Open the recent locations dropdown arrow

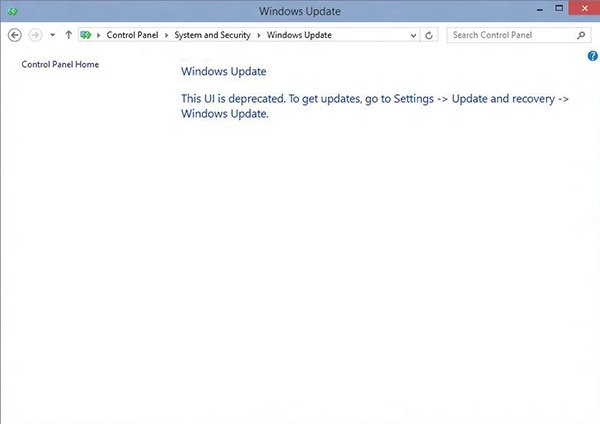tap(52, 35)
